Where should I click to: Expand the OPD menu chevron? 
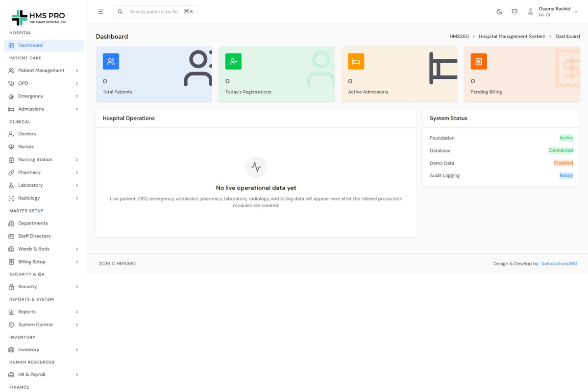tap(77, 83)
